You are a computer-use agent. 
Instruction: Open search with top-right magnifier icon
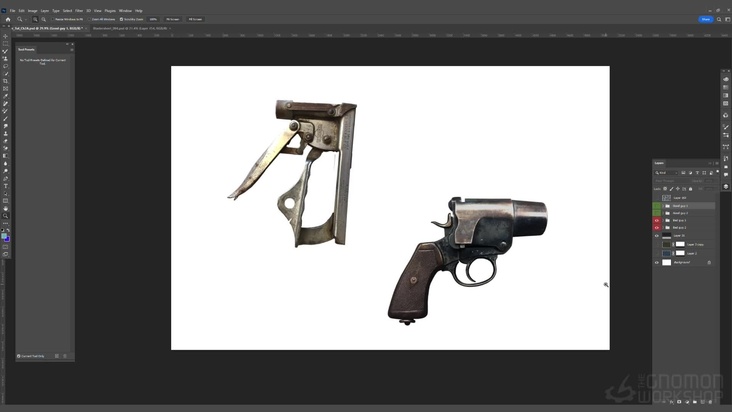pos(719,19)
